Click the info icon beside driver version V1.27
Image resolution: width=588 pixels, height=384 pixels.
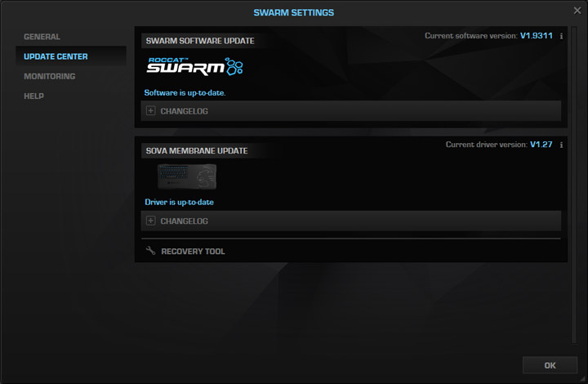561,145
